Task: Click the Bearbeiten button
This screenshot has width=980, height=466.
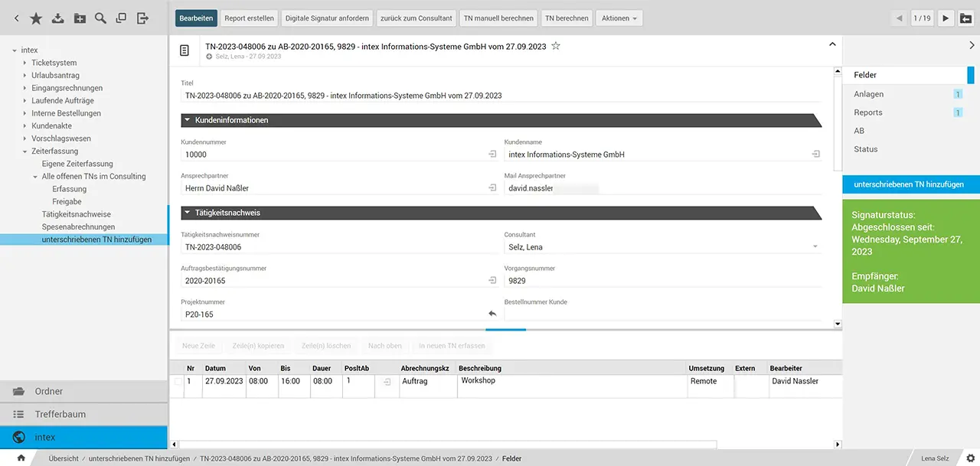Action: pyautogui.click(x=196, y=18)
